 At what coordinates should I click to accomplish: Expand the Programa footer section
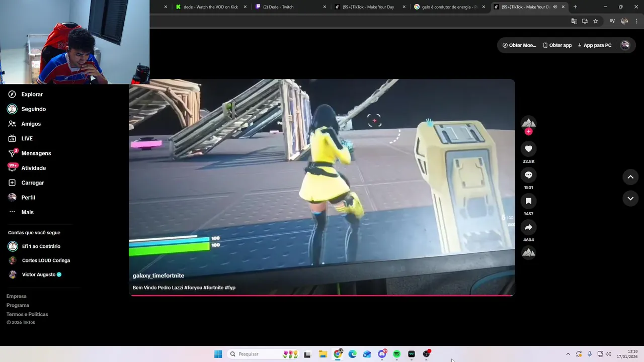pyautogui.click(x=18, y=305)
